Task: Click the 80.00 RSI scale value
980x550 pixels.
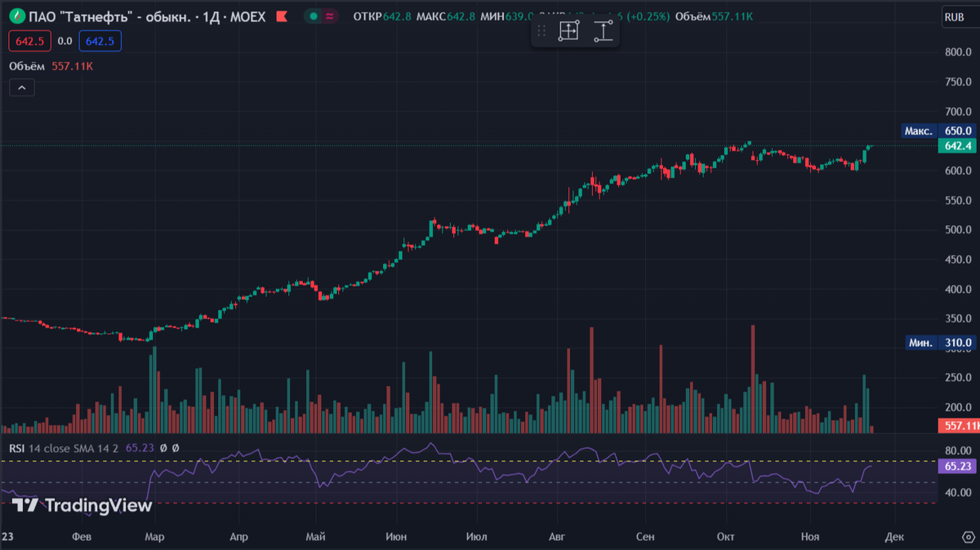Action: [x=957, y=450]
